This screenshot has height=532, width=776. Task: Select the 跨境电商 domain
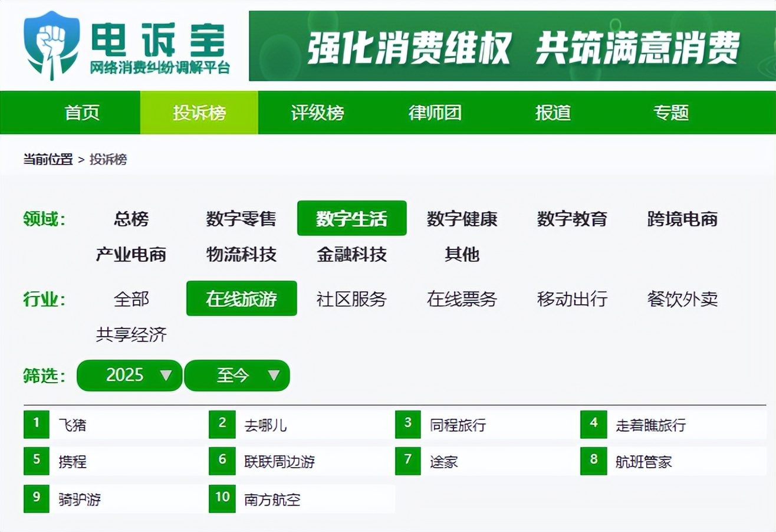pyautogui.click(x=683, y=219)
